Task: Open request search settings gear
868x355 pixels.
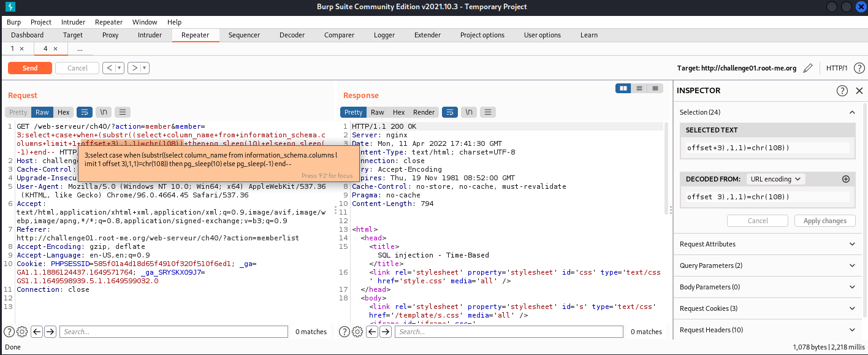Action: coord(22,332)
